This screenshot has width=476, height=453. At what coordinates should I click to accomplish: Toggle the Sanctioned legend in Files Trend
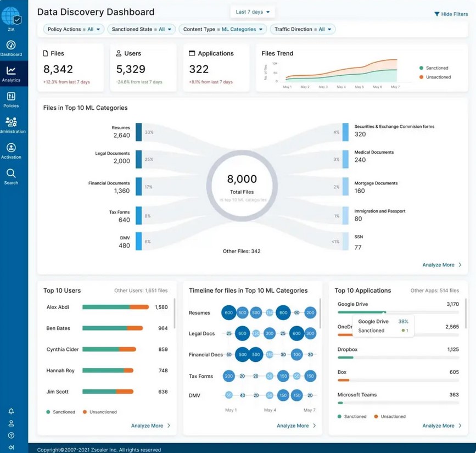point(434,68)
